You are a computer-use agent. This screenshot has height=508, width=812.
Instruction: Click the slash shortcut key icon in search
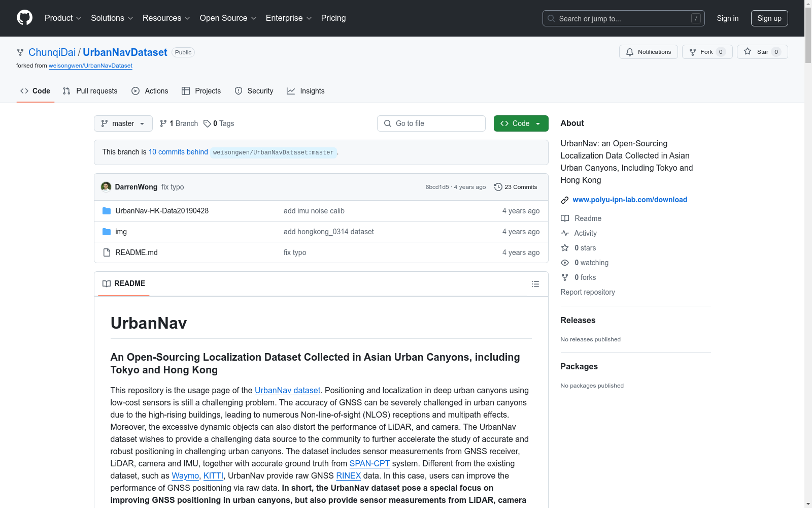pyautogui.click(x=696, y=18)
